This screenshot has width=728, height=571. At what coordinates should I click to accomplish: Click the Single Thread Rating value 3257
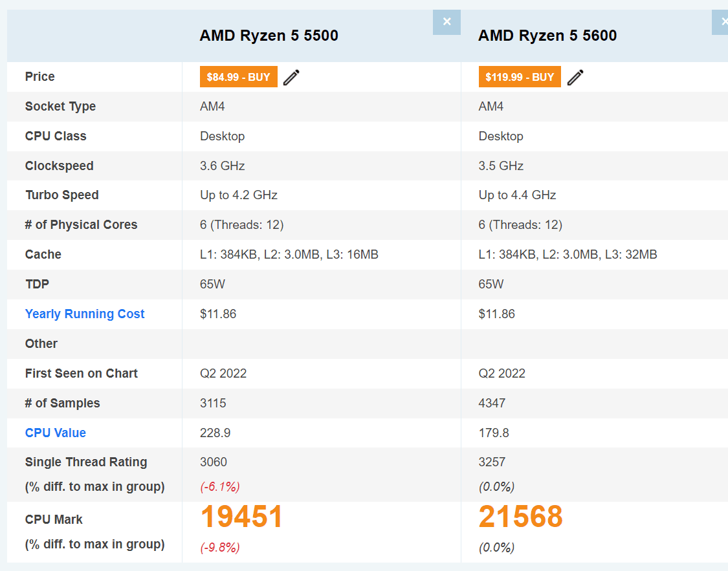(492, 462)
